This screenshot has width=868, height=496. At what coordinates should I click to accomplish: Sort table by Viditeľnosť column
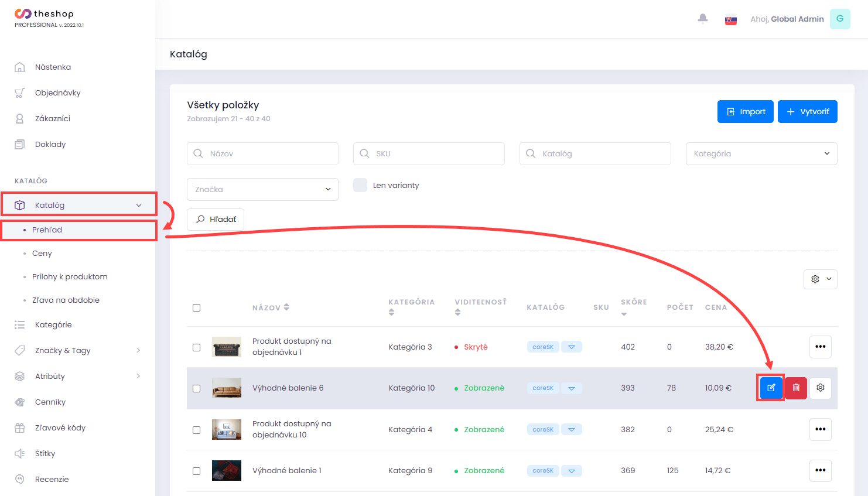[x=480, y=307]
